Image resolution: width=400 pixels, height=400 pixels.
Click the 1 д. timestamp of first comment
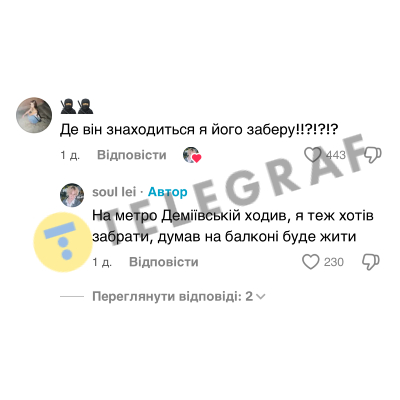(70, 155)
